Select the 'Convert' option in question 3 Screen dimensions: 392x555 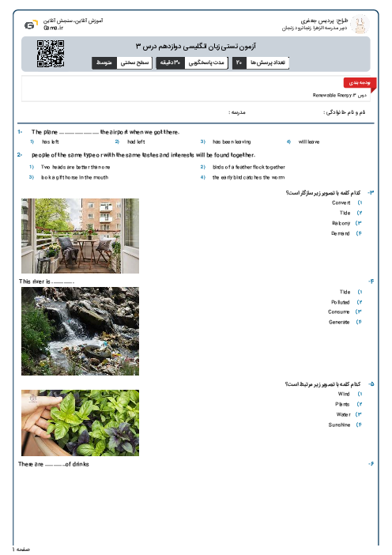tap(341, 203)
